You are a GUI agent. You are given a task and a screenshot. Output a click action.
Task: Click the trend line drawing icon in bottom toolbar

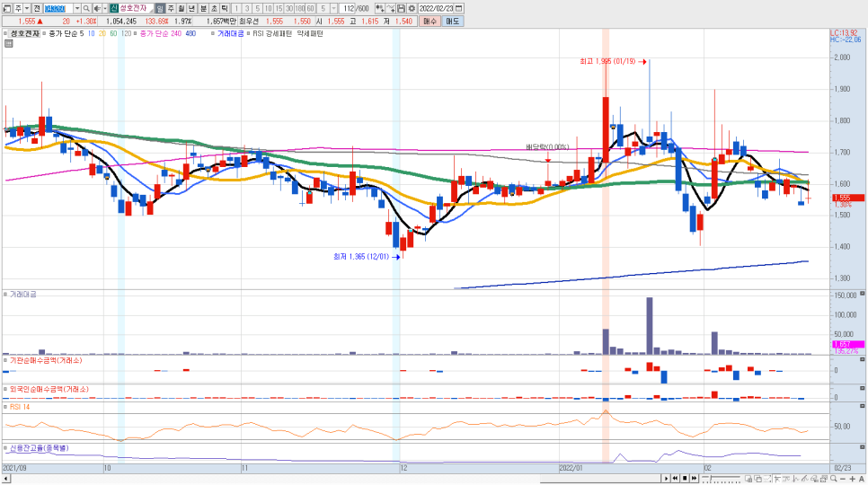point(804,479)
